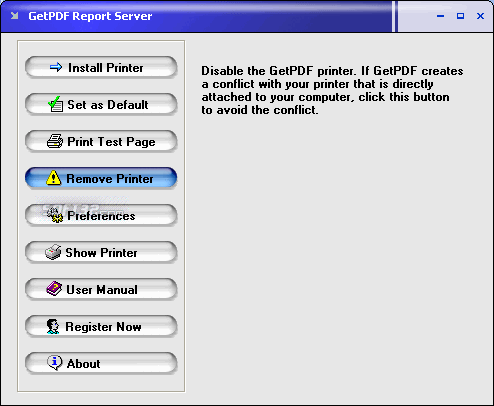The height and width of the screenshot is (406, 494).
Task: Click the info bubble icon on About
Action: [x=55, y=363]
